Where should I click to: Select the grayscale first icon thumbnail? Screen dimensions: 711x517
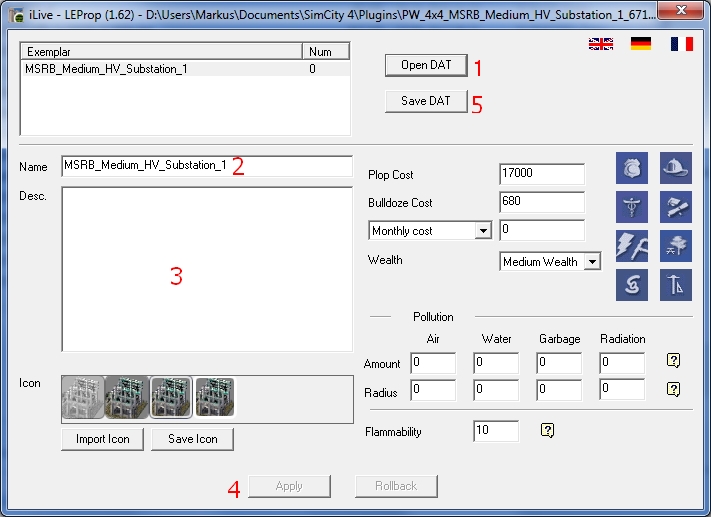pyautogui.click(x=83, y=397)
